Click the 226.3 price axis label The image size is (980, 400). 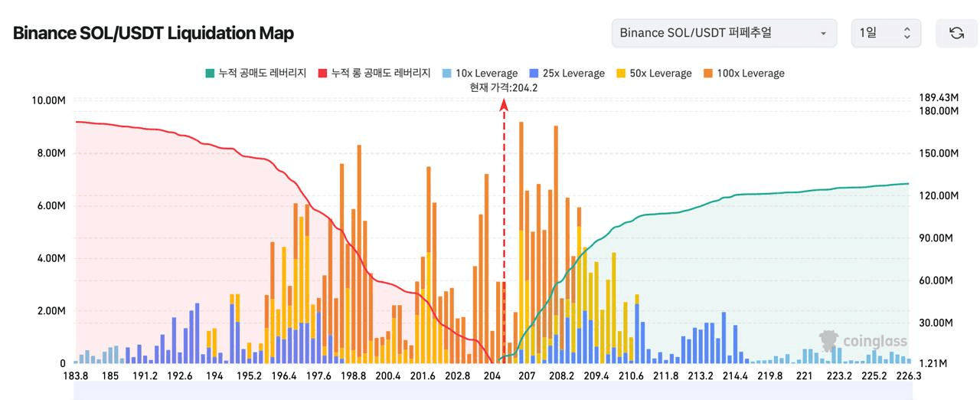coord(908,376)
